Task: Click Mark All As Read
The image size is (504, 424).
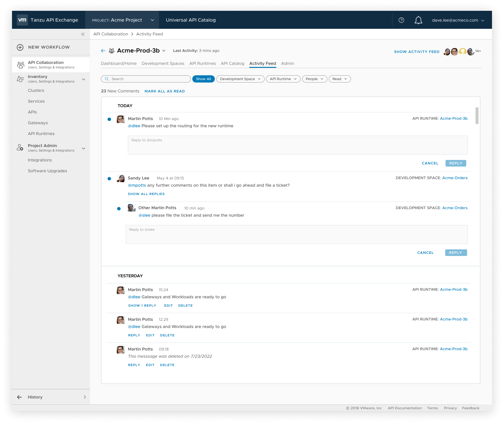Action: (165, 91)
